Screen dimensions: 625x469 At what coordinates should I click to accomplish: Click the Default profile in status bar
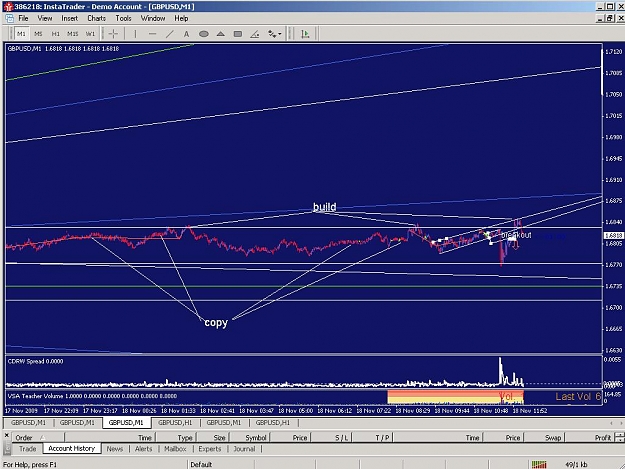tap(201, 464)
